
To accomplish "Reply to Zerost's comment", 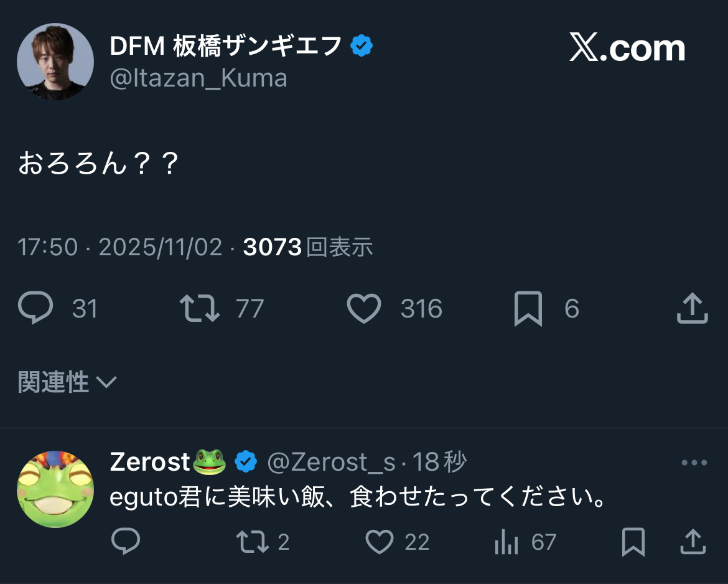I will point(126,542).
